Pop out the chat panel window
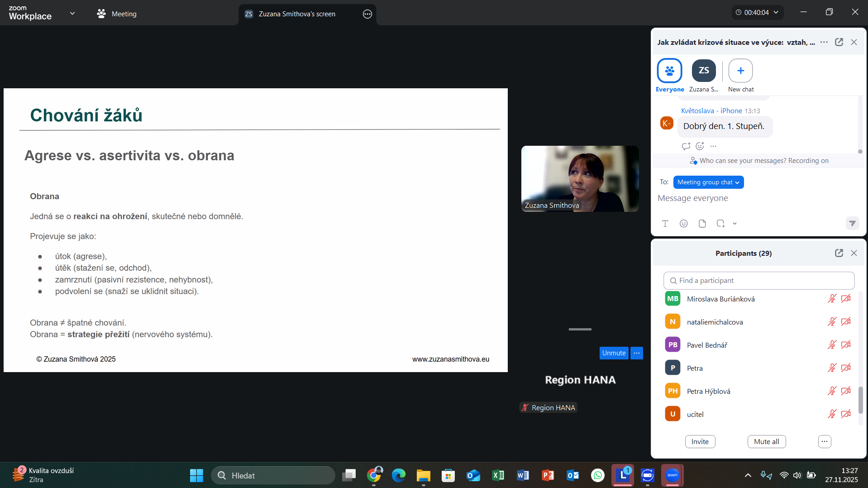Viewport: 868px width, 488px height. 839,42
